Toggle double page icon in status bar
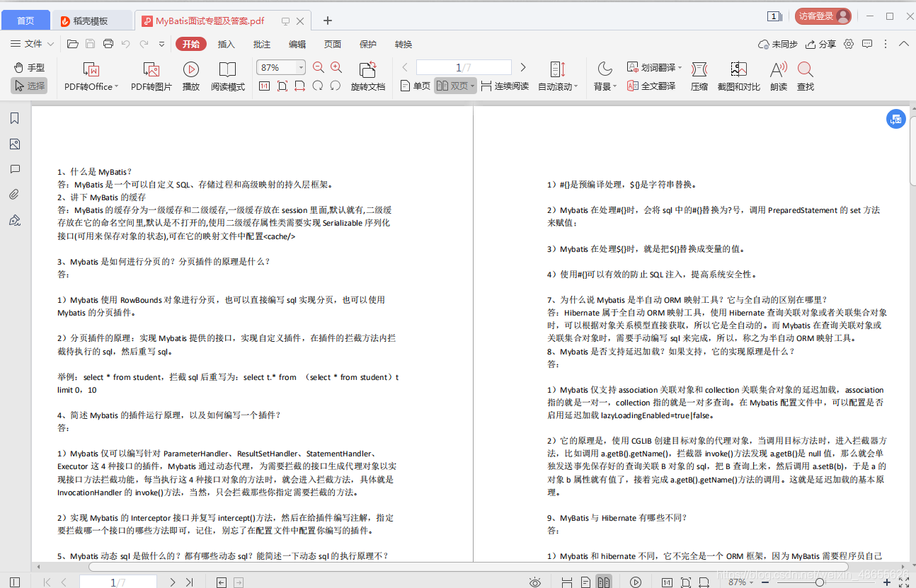Screen dimensions: 916x588 603,582
